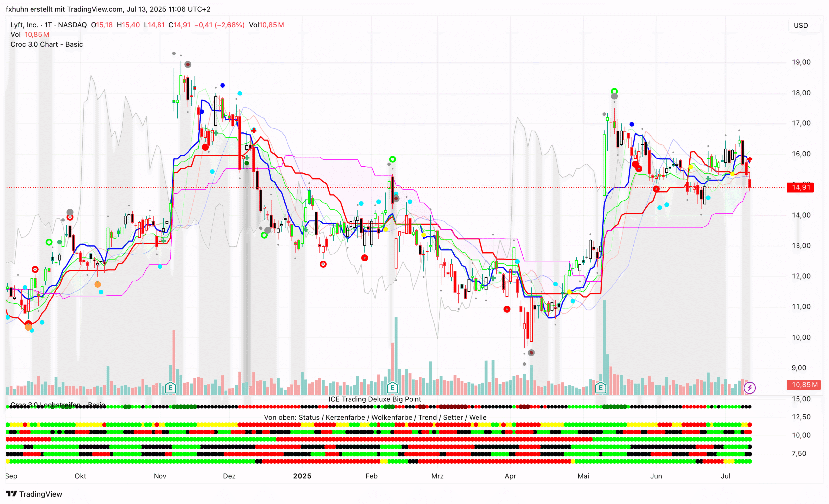Image resolution: width=829 pixels, height=504 pixels.
Task: Click the TradingView logo at bottom left
Action: tap(34, 494)
